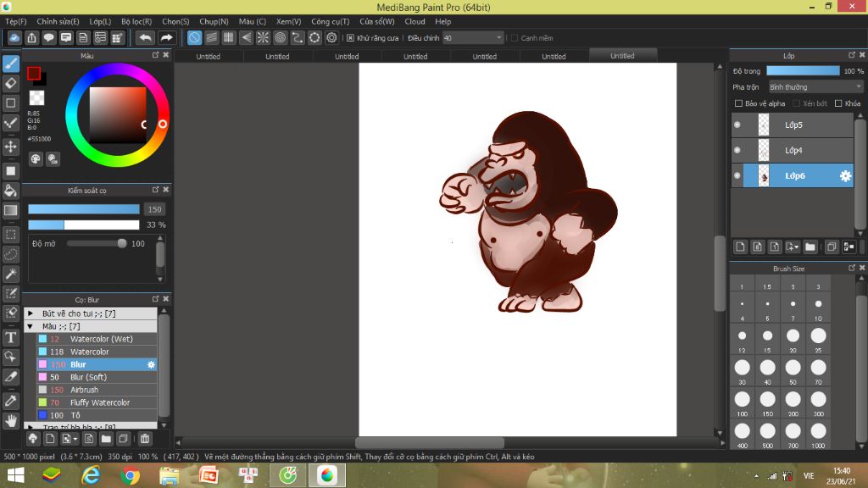This screenshot has height=488, width=868.
Task: Choose the Magic Wand tool
Action: pyautogui.click(x=11, y=274)
